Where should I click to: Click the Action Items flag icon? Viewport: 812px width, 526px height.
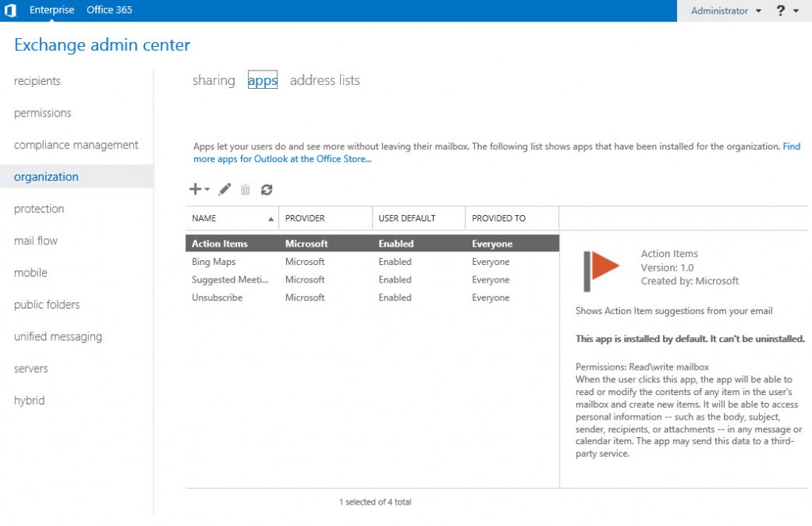click(x=601, y=271)
